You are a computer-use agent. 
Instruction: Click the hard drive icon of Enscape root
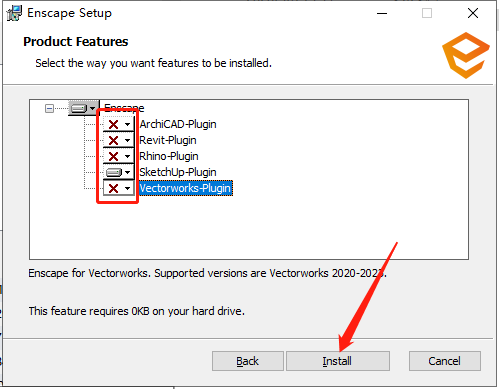pos(79,108)
